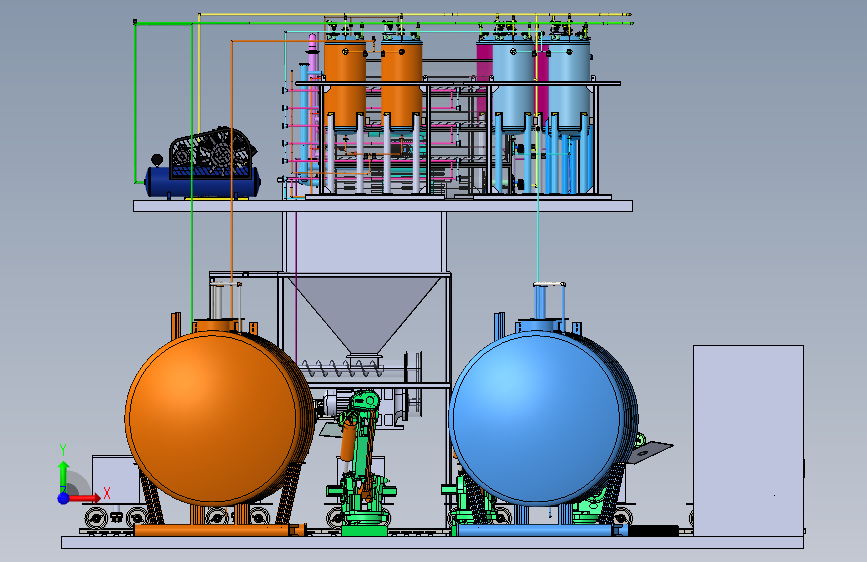Click the blue origin sphere of triad
This screenshot has height=562, width=867.
(x=63, y=498)
